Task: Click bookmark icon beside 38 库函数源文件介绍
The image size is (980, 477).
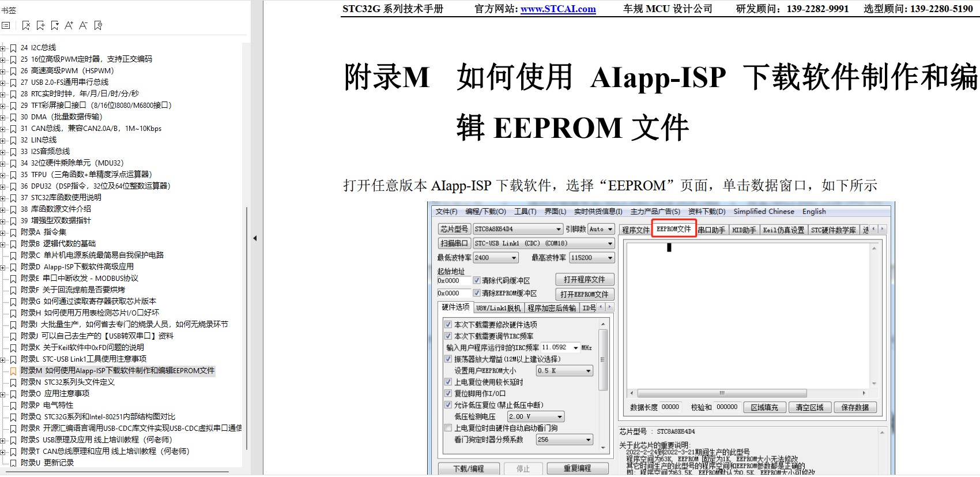Action: point(13,209)
